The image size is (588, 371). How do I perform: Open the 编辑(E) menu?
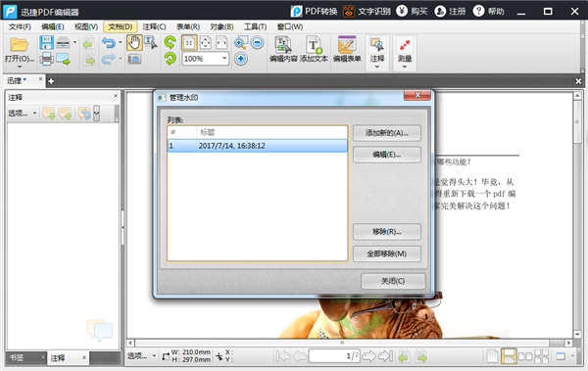53,27
